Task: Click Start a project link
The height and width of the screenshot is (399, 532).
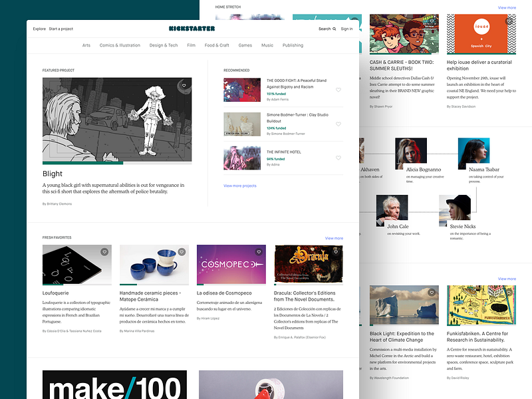Action: point(61,29)
